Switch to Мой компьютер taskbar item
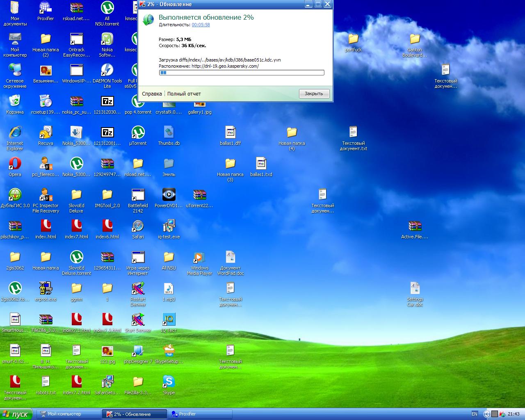 (68, 414)
